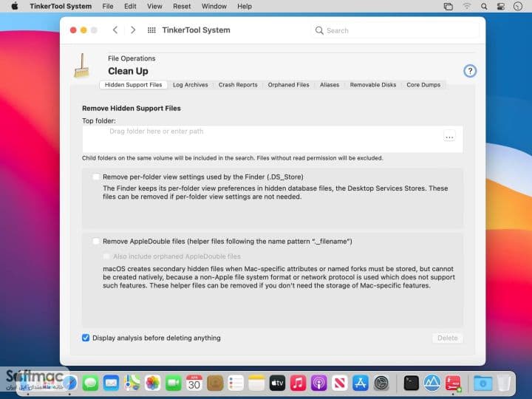Image resolution: width=532 pixels, height=399 pixels.
Task: Switch to the Core Dumps tab
Action: click(423, 85)
